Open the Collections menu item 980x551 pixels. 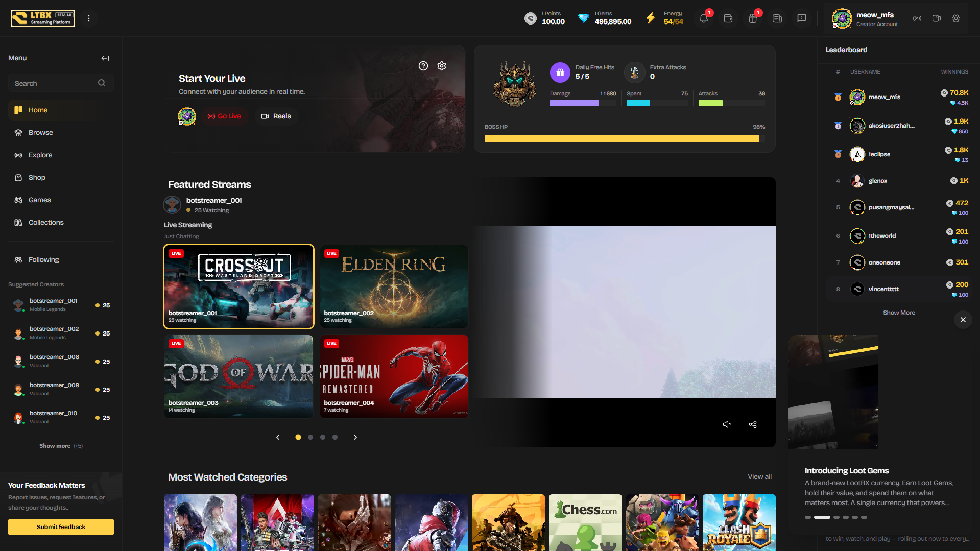point(61,222)
